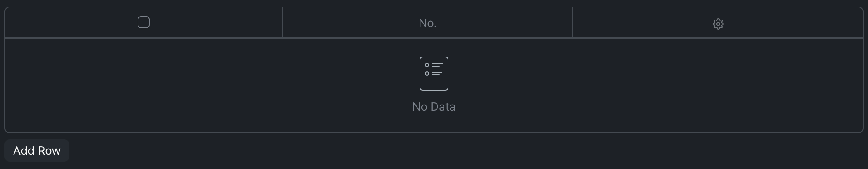Viewport: 868px width, 169px height.
Task: Click the No. header cell text
Action: click(x=427, y=23)
